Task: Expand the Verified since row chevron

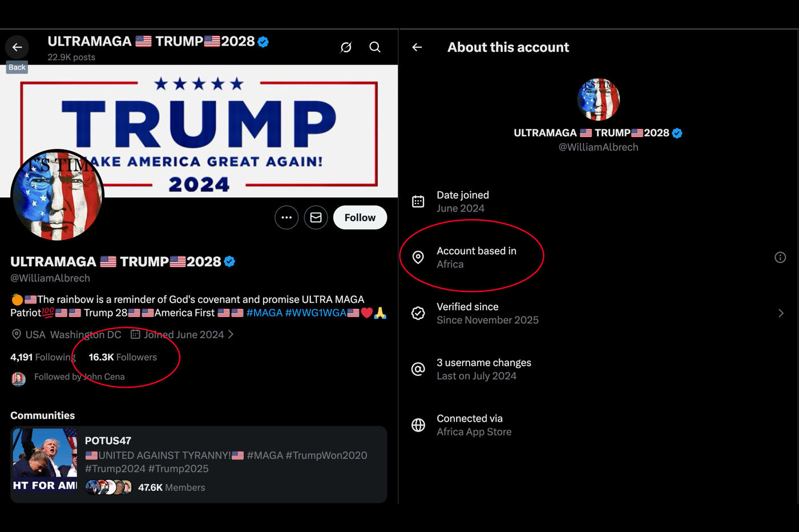Action: pyautogui.click(x=781, y=313)
